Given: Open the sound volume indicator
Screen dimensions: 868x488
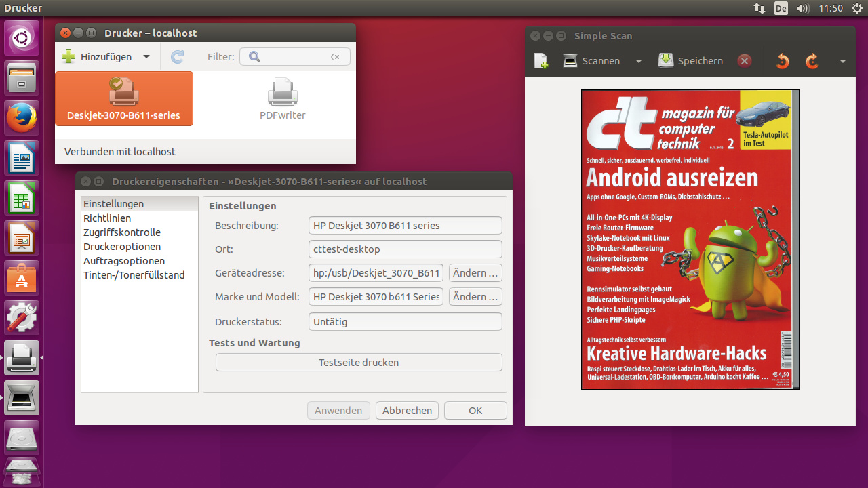Looking at the screenshot, I should click(803, 8).
